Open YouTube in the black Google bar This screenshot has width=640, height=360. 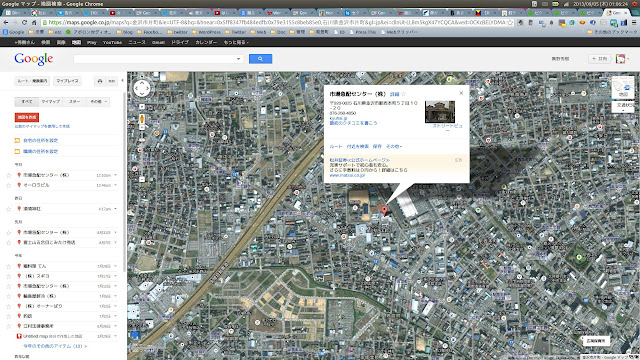112,42
